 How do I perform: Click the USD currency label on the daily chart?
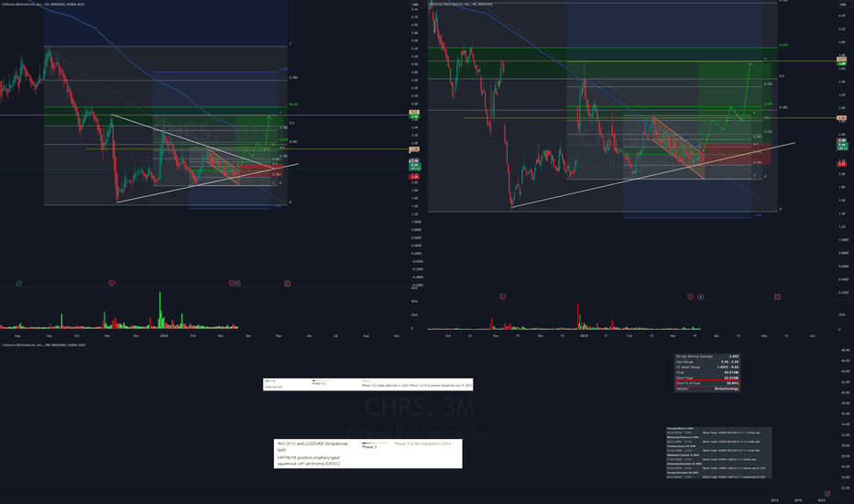click(415, 5)
